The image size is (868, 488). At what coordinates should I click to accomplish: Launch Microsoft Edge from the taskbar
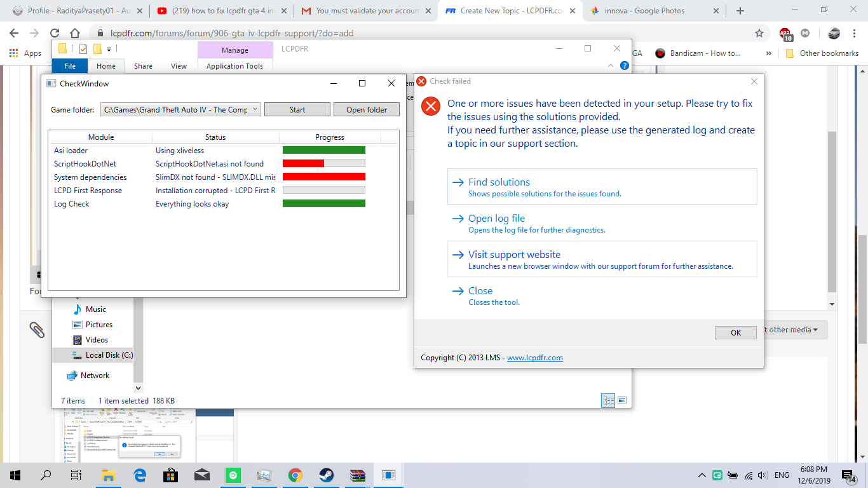[x=140, y=475]
